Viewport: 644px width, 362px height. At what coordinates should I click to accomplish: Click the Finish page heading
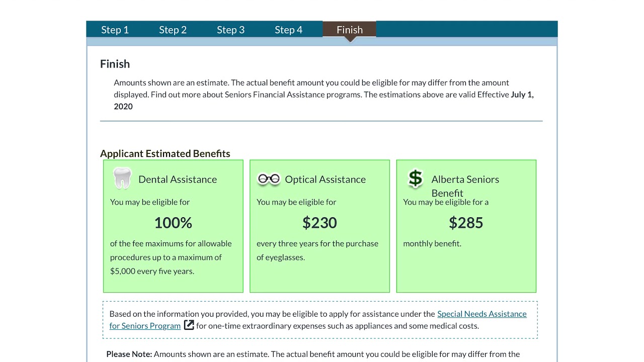pos(115,64)
